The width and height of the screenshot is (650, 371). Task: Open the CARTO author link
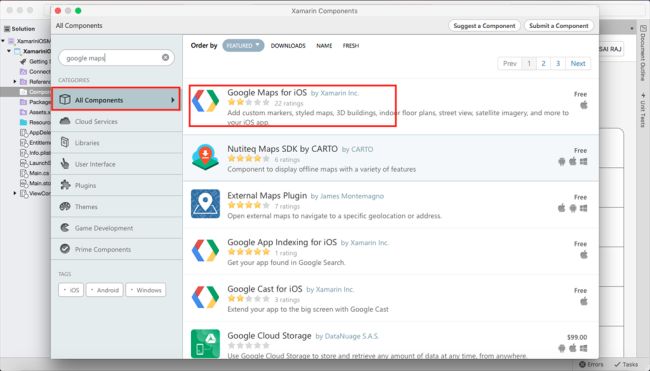point(362,149)
